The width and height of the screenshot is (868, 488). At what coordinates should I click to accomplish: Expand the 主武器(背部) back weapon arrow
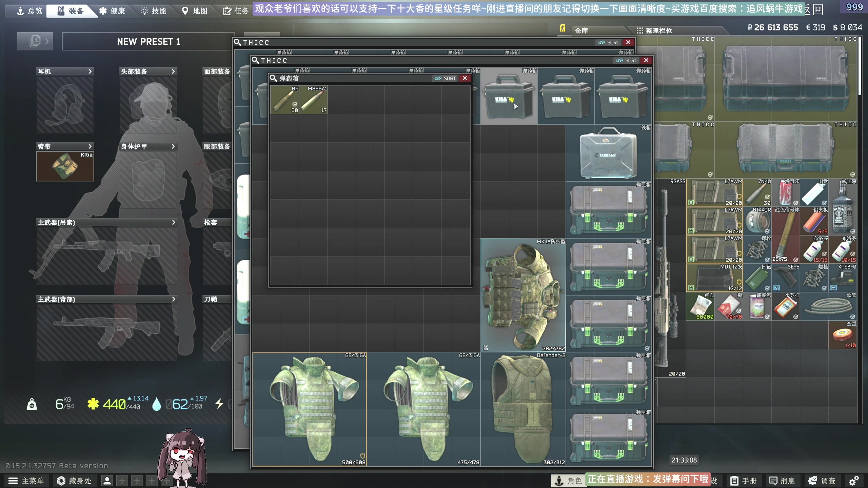[x=174, y=299]
